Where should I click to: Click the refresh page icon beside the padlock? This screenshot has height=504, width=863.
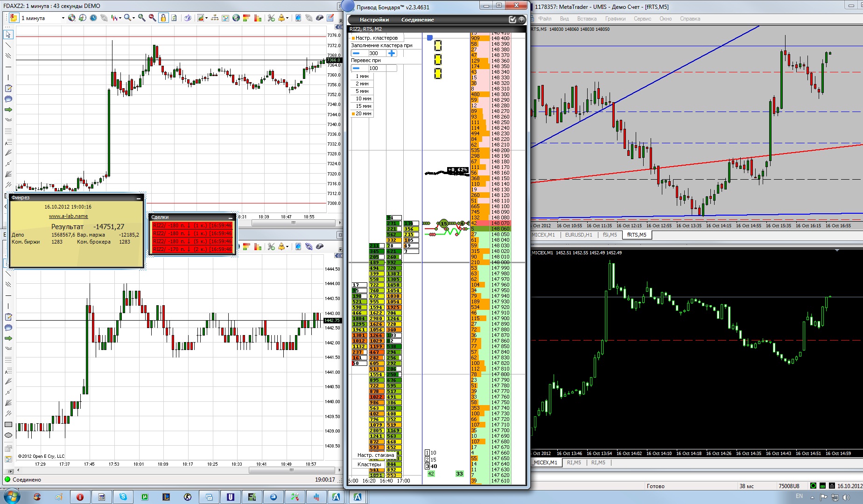[x=174, y=18]
